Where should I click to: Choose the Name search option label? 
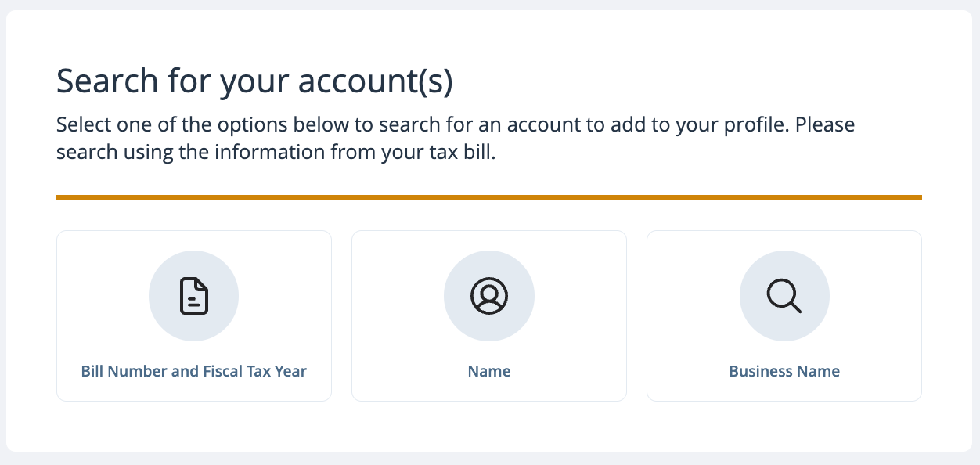(489, 371)
